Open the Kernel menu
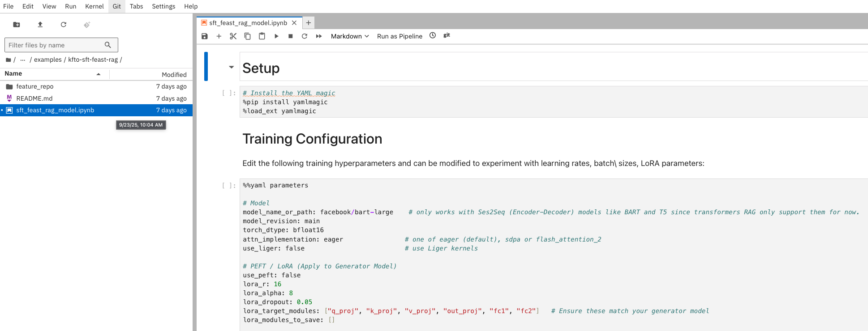Viewport: 868px width, 331px height. (x=94, y=6)
